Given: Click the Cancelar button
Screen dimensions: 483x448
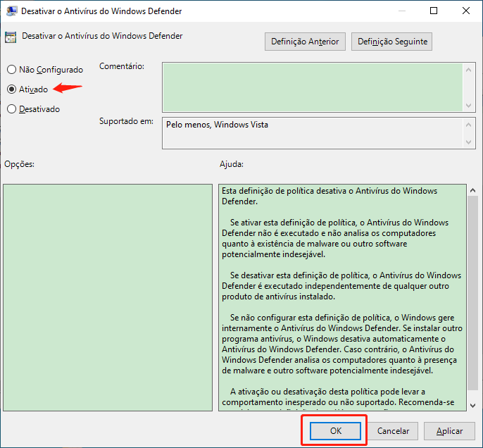Looking at the screenshot, I should 393,431.
